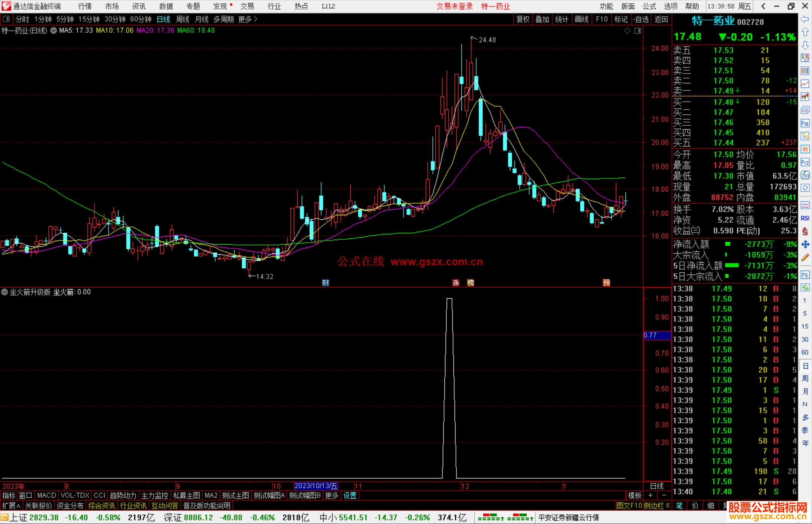Click the 设置 indicator settings link

(350, 495)
